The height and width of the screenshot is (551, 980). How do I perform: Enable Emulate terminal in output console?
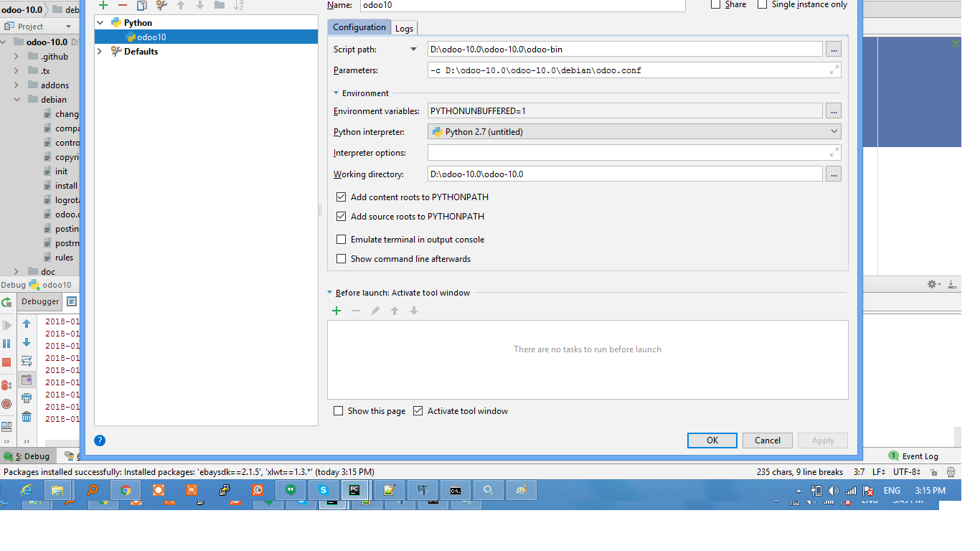pos(341,240)
